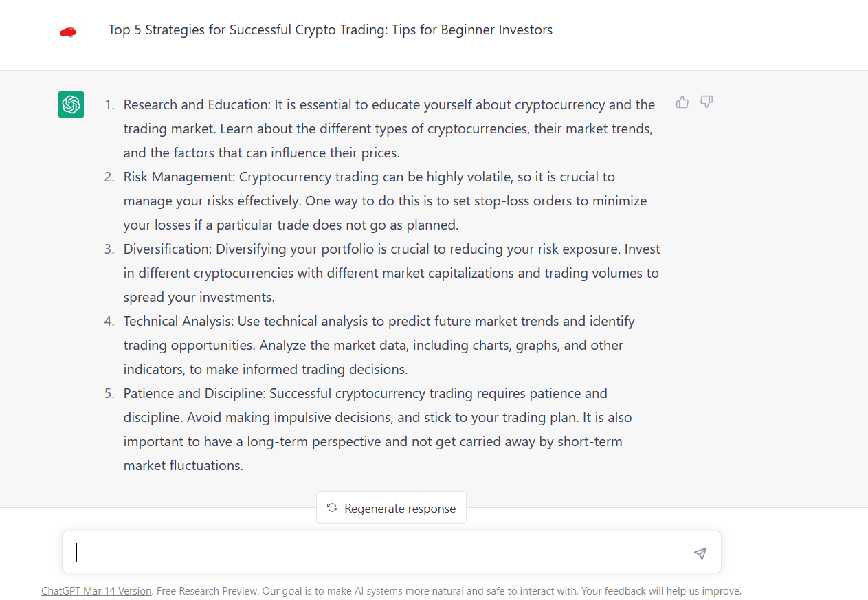Click the number 5 list marker

point(109,393)
